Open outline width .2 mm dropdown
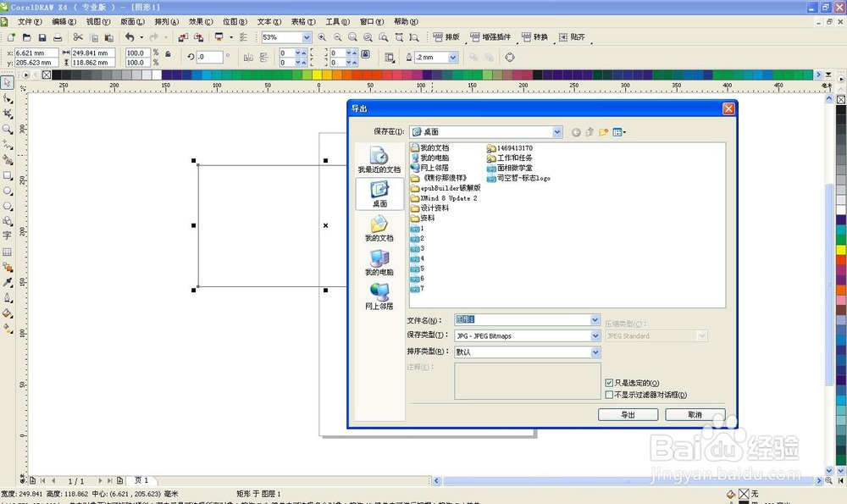This screenshot has width=847, height=504. [x=453, y=58]
